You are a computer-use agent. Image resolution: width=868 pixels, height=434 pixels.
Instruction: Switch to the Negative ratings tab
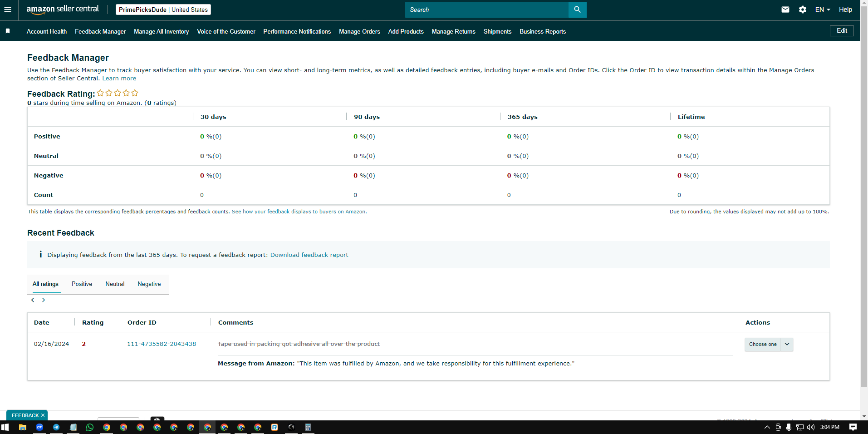(149, 284)
